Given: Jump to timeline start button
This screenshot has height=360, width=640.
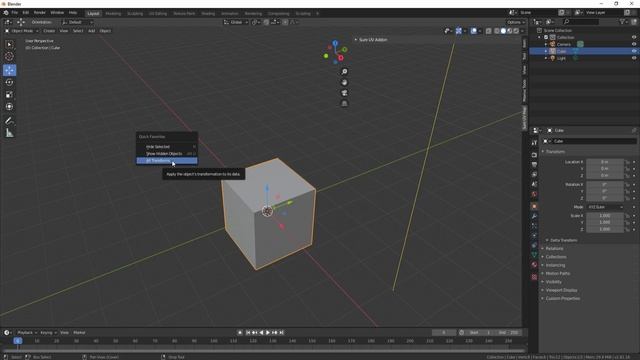Looking at the screenshot, I should (248, 333).
